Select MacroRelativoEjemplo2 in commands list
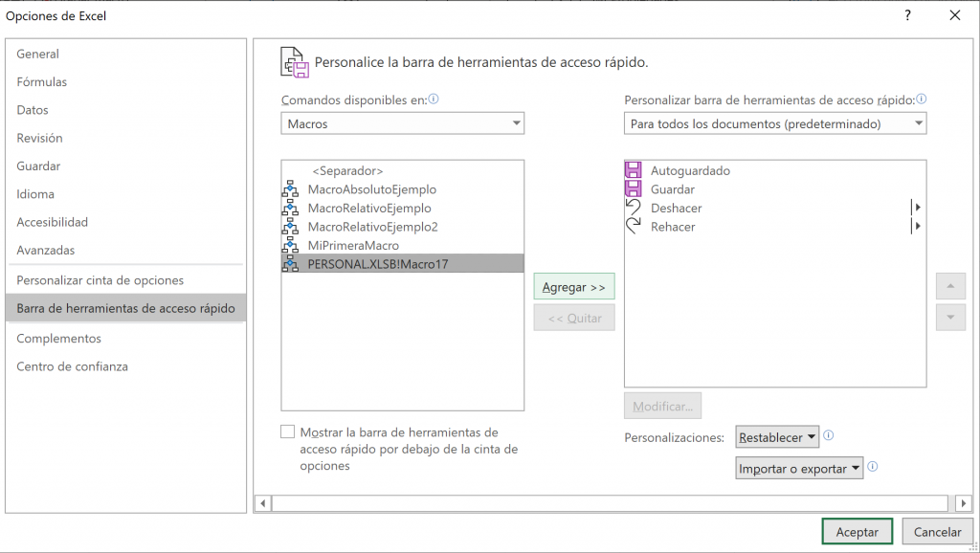The width and height of the screenshot is (980, 553). [x=403, y=227]
